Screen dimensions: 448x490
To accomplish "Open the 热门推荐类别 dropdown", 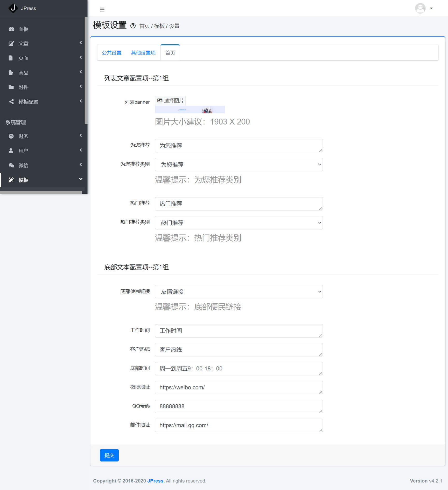I will pos(239,223).
